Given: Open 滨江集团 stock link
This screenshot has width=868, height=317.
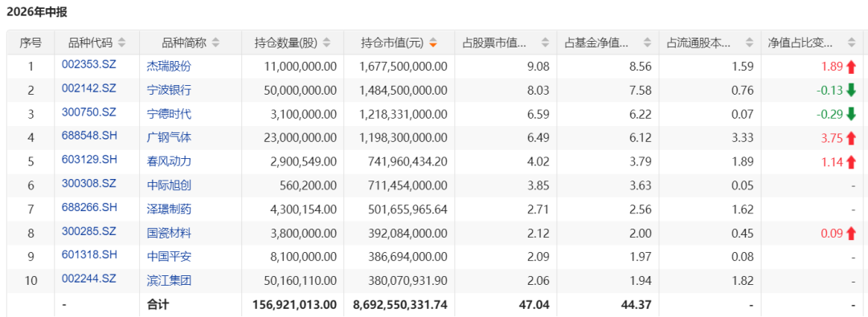Looking at the screenshot, I should (169, 281).
